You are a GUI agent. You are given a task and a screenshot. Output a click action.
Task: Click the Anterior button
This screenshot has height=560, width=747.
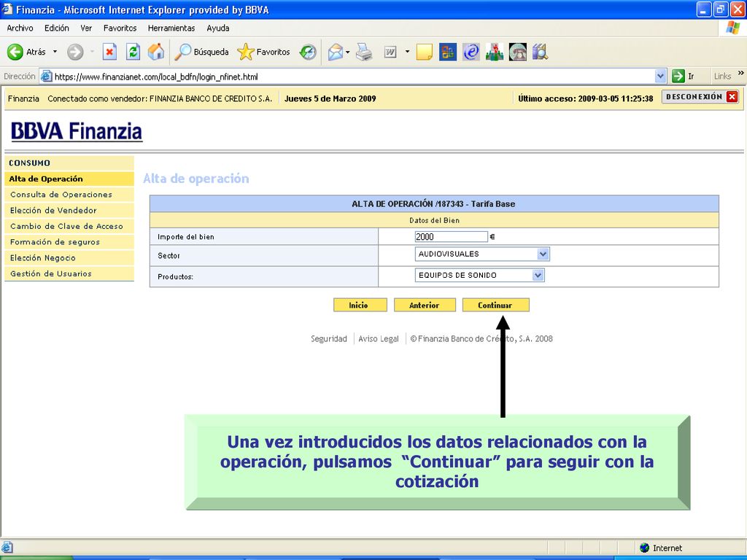coord(425,306)
